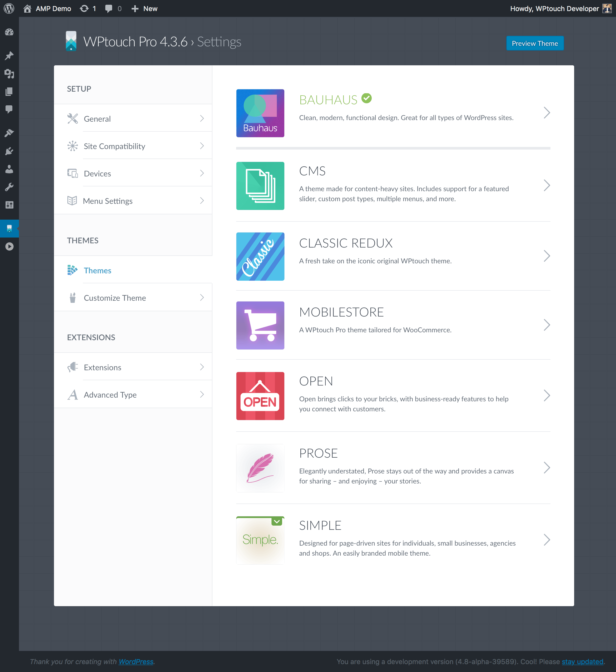This screenshot has width=616, height=672.
Task: Open CMS theme details arrow
Action: click(547, 185)
